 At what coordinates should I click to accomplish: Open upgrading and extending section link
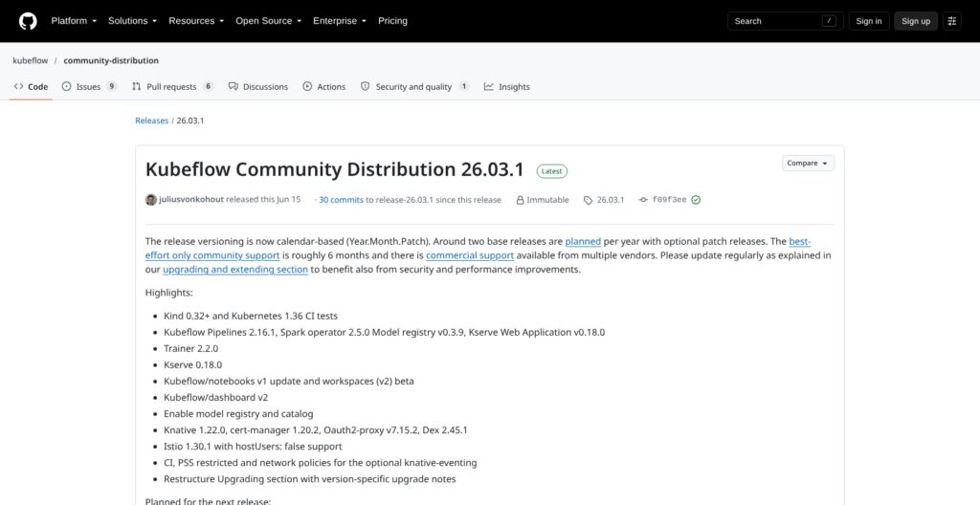coord(235,270)
